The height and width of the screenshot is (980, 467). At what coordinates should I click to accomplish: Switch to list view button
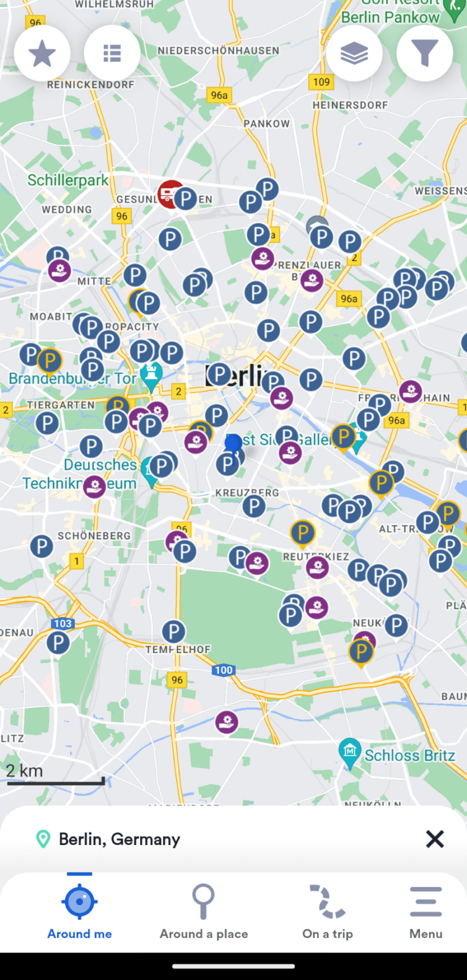(x=112, y=54)
